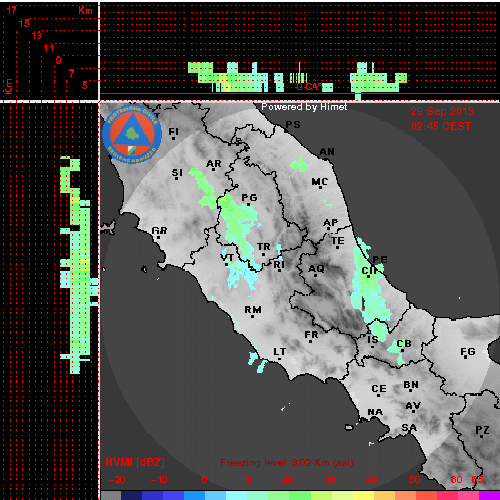Click the '17' km altitude label

pyautogui.click(x=12, y=10)
